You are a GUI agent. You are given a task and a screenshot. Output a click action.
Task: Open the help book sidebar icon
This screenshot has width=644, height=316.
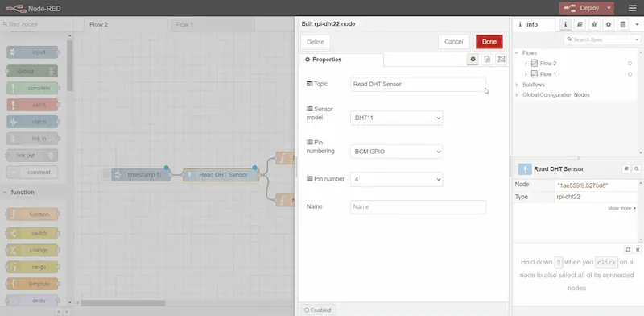(x=580, y=25)
